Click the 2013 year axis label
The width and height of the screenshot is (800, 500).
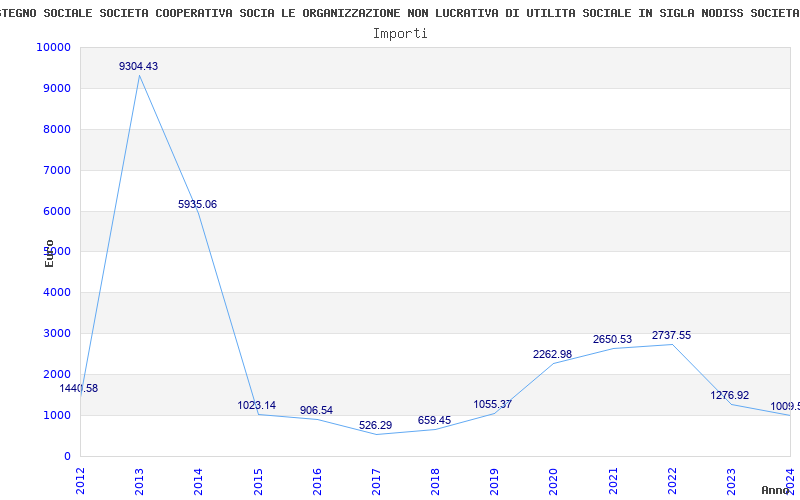click(x=139, y=481)
